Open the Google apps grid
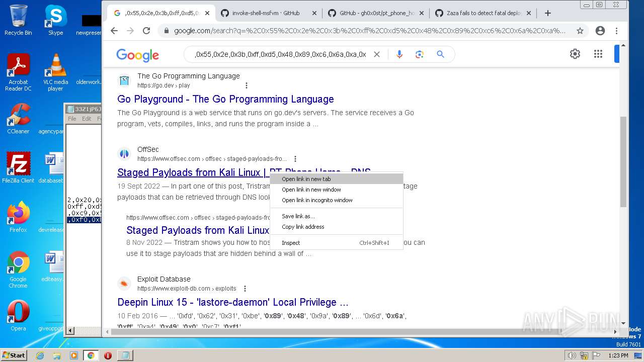 [598, 54]
